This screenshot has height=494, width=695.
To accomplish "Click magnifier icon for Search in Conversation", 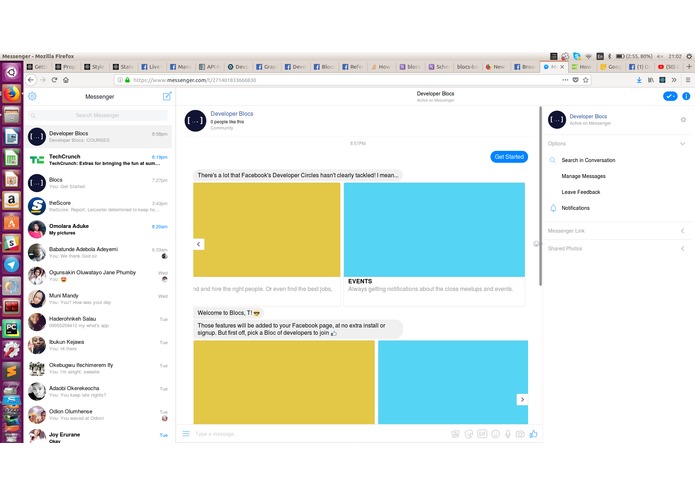I will (x=552, y=160).
